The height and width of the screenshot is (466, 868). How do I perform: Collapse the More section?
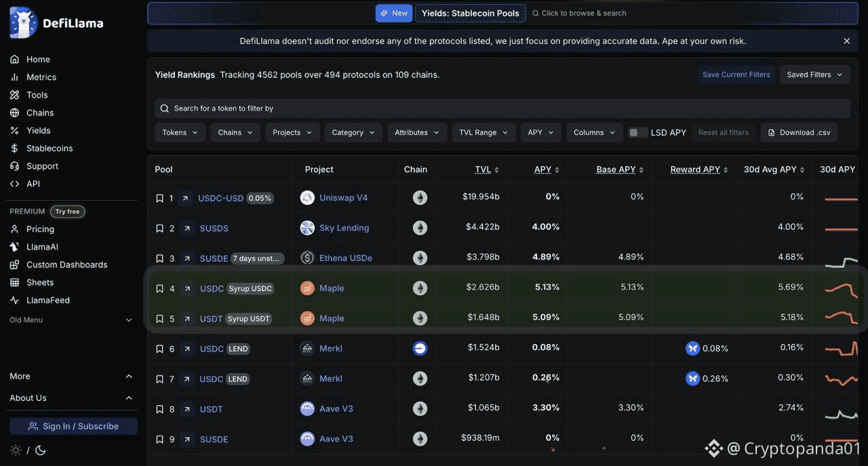click(x=71, y=376)
